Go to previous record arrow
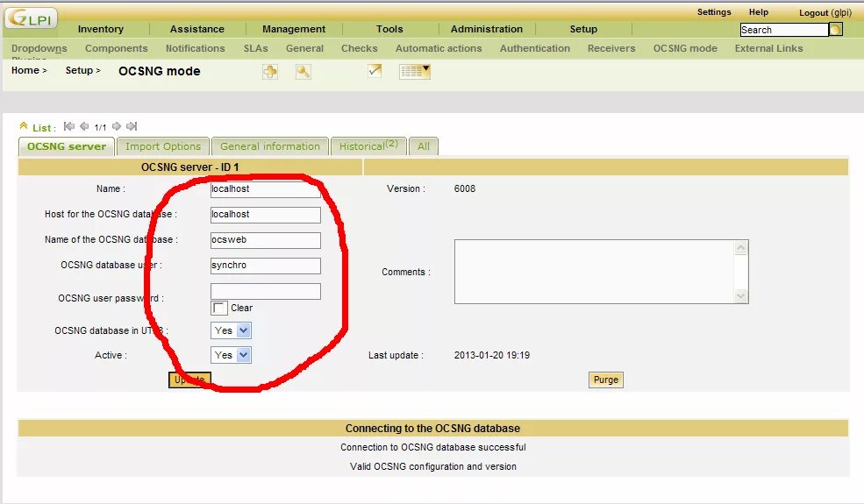Screen dimensions: 864x504 pos(84,126)
